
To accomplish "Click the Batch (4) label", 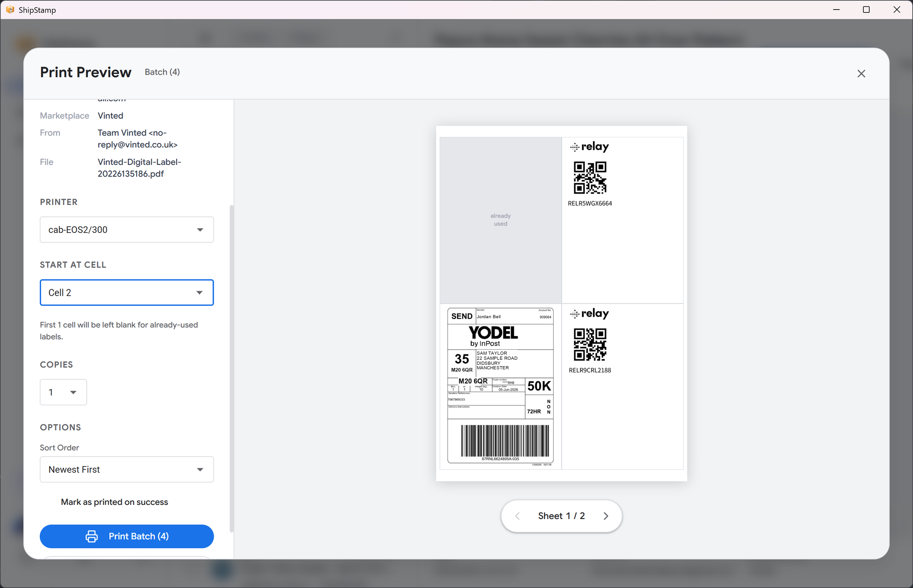I will tap(162, 72).
